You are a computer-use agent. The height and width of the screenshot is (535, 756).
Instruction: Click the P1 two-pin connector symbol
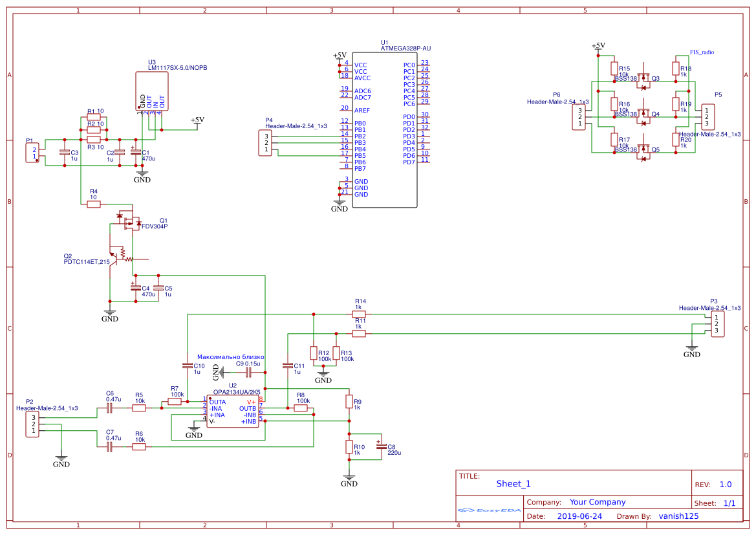point(32,153)
